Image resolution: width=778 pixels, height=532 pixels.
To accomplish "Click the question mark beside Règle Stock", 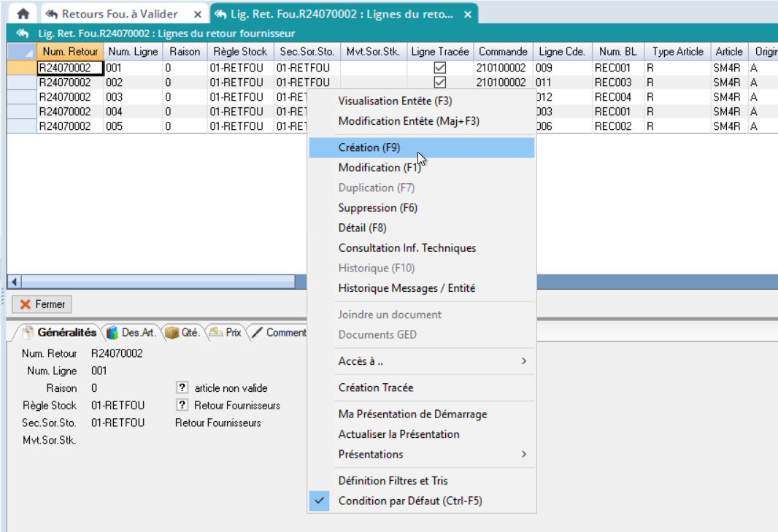I will pyautogui.click(x=182, y=406).
